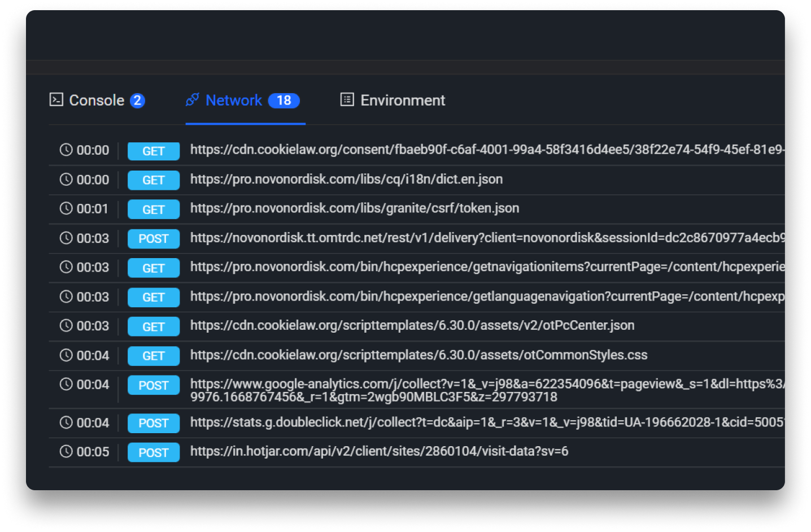811x532 pixels.
Task: Select the novonordisk.tt.omtrdc.net delivery URL
Action: [x=487, y=238]
